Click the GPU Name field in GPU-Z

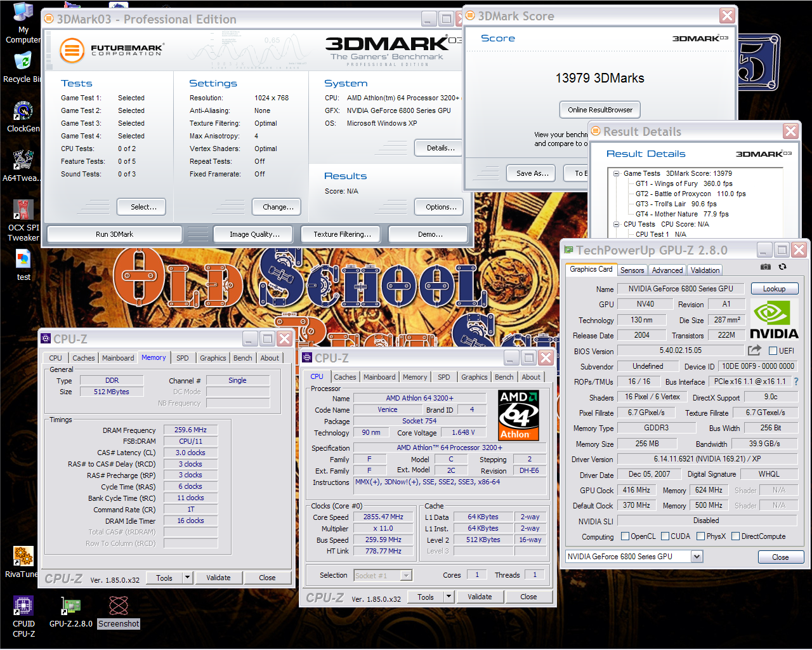point(681,289)
